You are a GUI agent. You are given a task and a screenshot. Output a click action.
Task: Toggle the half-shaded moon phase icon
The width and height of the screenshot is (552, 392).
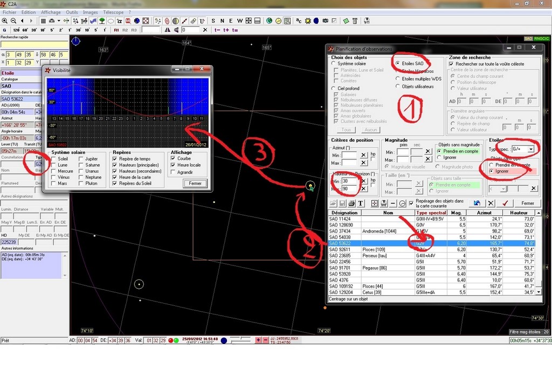(x=175, y=21)
